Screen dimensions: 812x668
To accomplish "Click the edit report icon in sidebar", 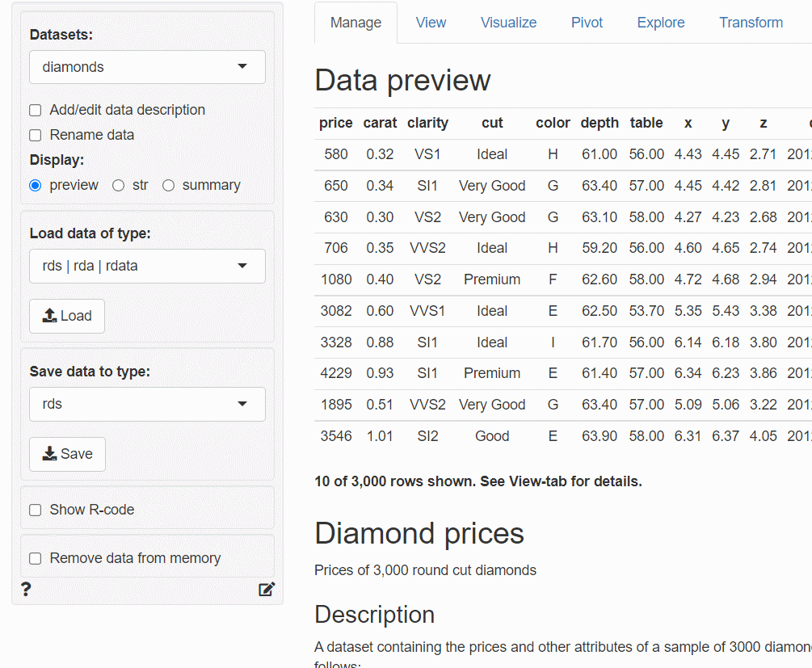I will pos(267,589).
